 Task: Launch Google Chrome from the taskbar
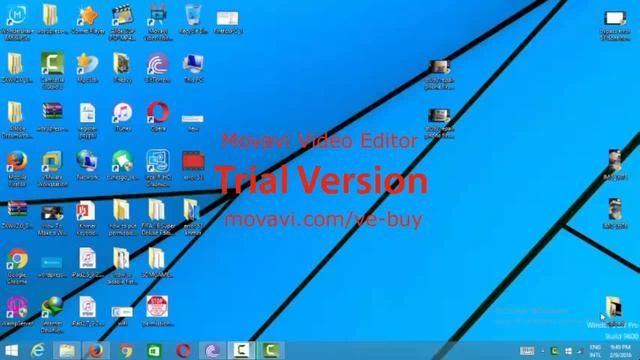point(125,351)
